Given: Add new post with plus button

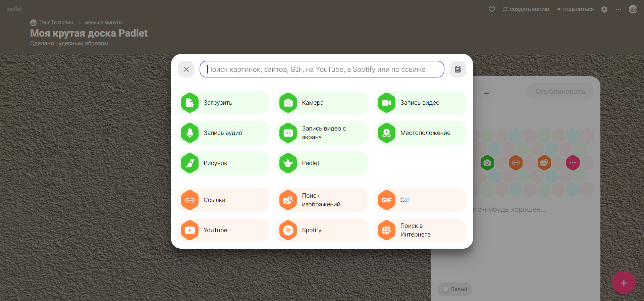Looking at the screenshot, I should coord(624,283).
